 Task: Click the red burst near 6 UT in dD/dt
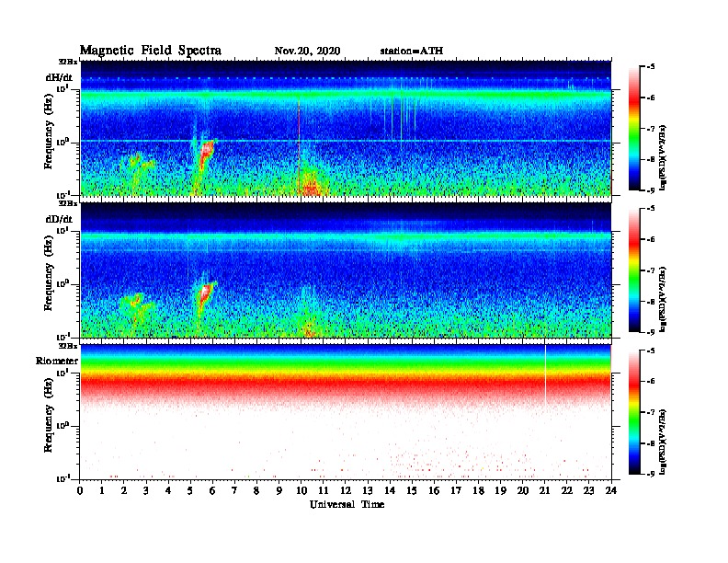click(204, 294)
